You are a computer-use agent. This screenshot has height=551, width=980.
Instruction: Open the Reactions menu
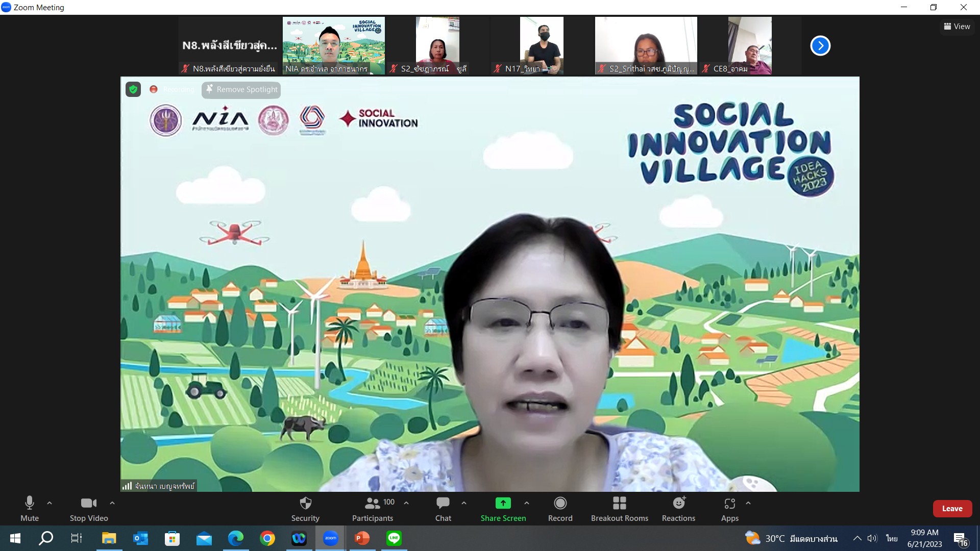click(x=678, y=509)
